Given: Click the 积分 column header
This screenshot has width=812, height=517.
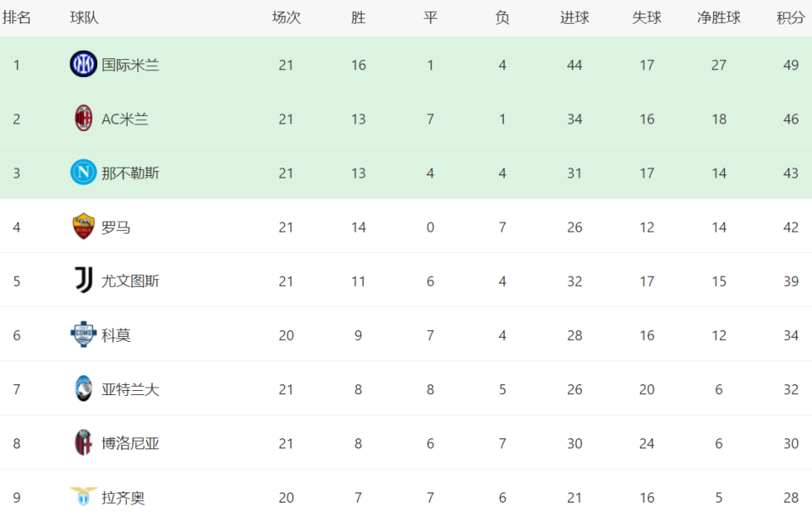Looking at the screenshot, I should pos(791,18).
